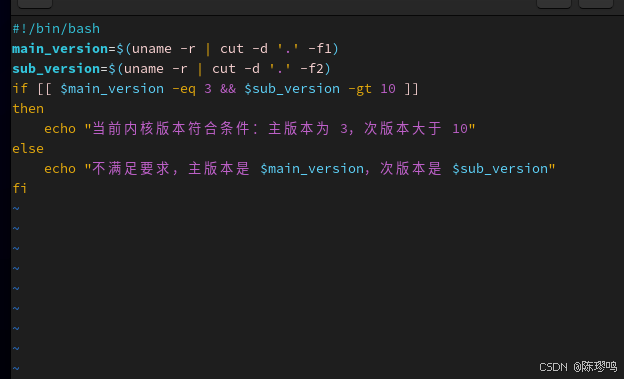This screenshot has width=624, height=379.
Task: Click the && operator in the if condition
Action: click(228, 88)
